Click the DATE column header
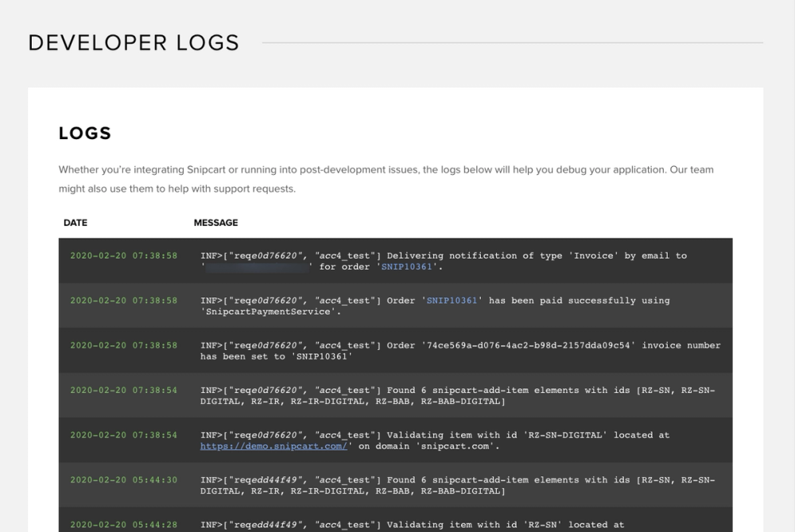The width and height of the screenshot is (795, 532). pos(76,223)
